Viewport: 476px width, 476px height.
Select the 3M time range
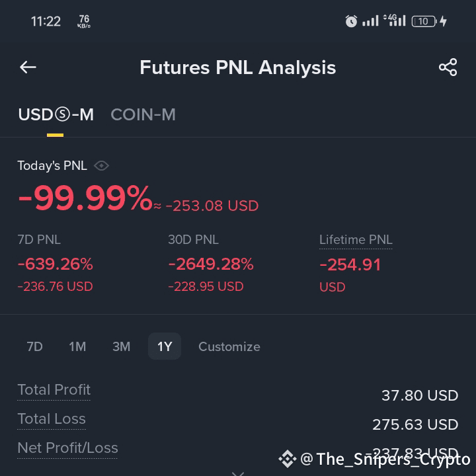(x=121, y=346)
